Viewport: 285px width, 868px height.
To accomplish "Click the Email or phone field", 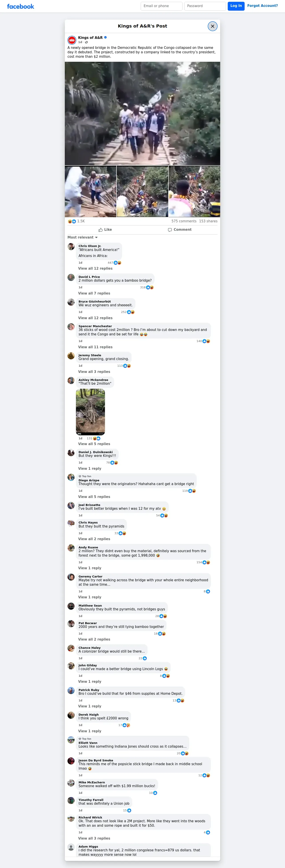I will (x=161, y=6).
